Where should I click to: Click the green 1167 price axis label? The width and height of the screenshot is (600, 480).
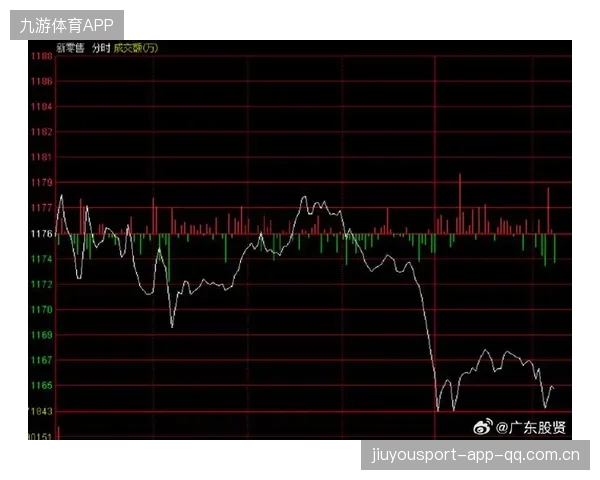(41, 360)
